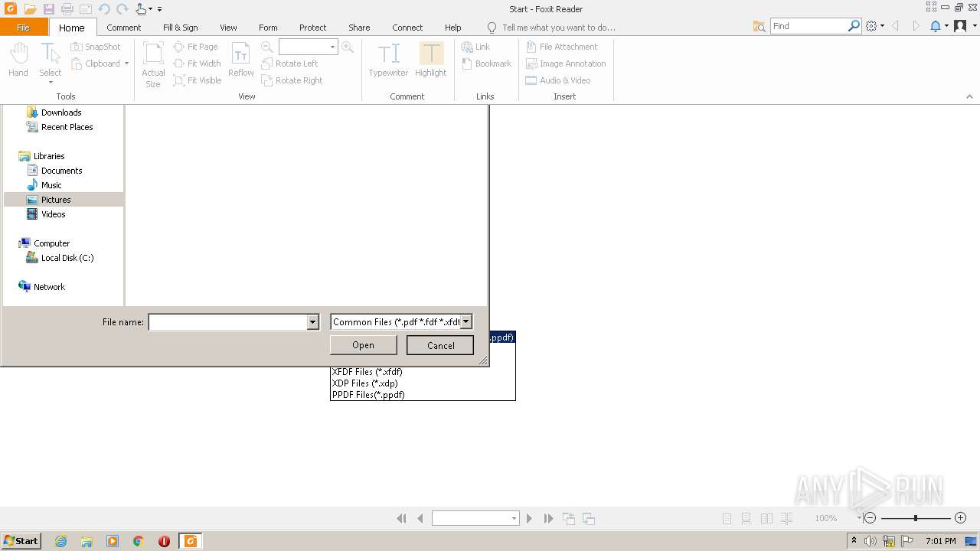Image resolution: width=980 pixels, height=551 pixels.
Task: Click the ribbon zoom in magnifier
Action: (348, 47)
